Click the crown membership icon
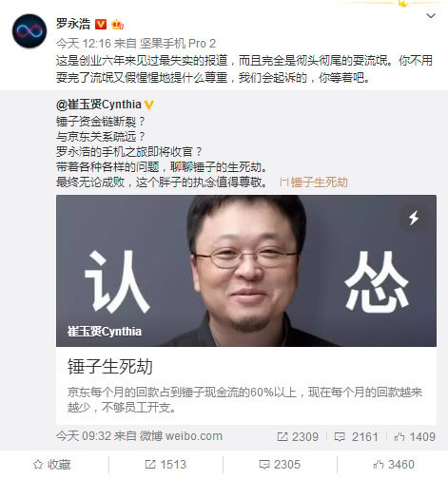Viewport: 448px width, 479px height. [x=117, y=25]
